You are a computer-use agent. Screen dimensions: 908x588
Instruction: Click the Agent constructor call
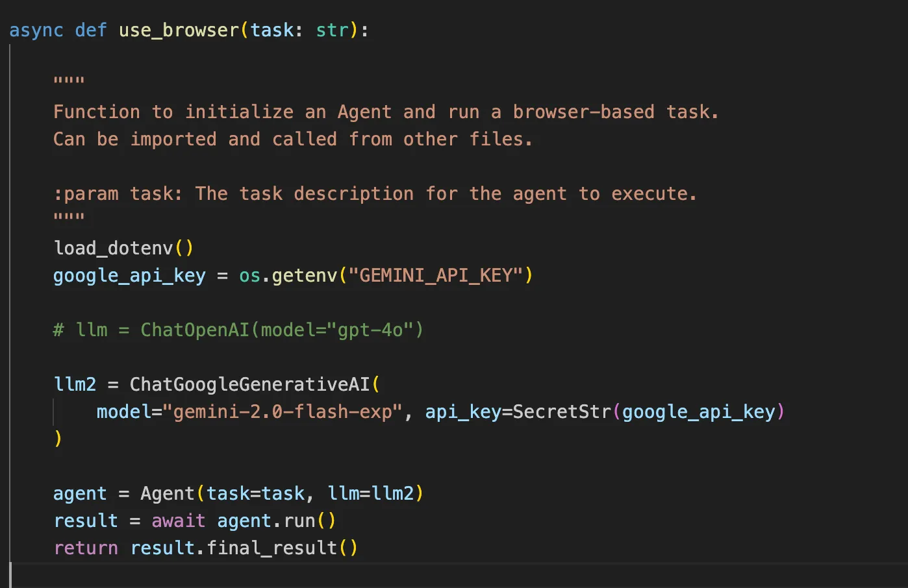[x=282, y=493]
